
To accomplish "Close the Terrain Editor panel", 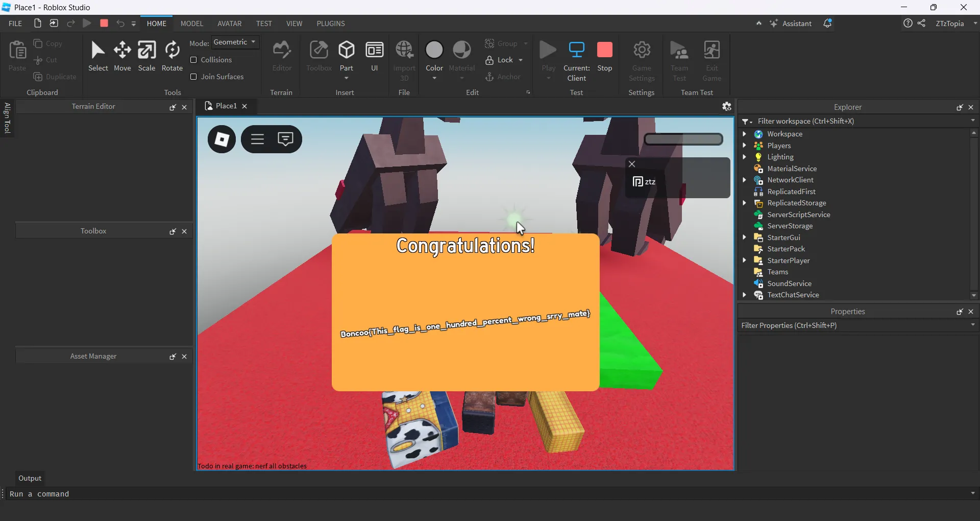I will point(184,107).
